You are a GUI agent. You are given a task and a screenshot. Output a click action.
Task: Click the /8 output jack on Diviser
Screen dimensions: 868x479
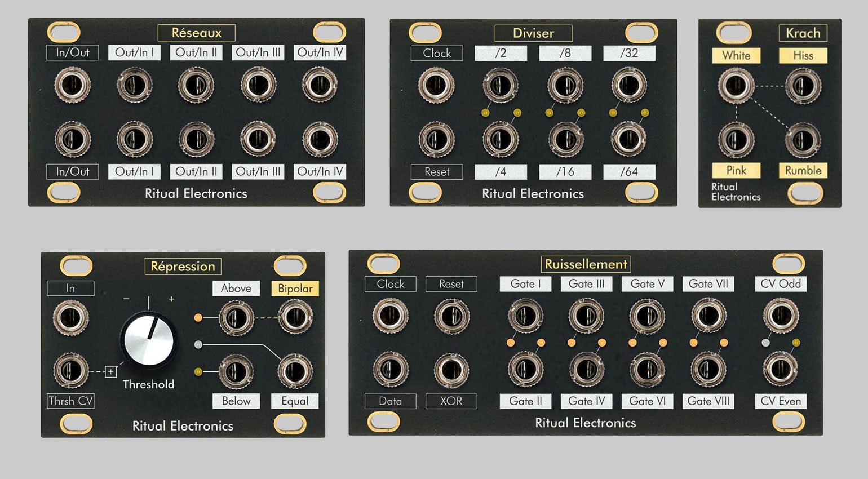coord(565,85)
